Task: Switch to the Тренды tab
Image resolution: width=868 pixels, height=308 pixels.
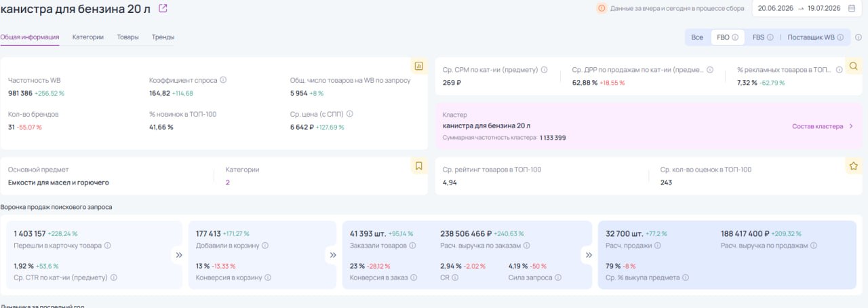Action: (x=163, y=37)
